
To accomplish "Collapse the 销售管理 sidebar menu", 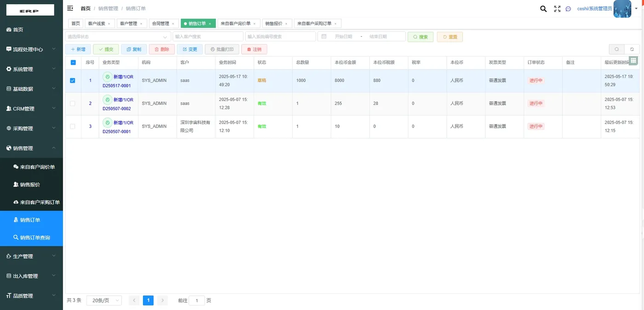I will coord(31,148).
